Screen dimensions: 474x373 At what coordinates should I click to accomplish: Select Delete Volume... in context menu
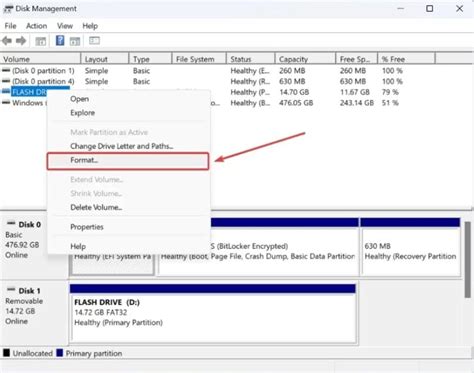coord(96,207)
